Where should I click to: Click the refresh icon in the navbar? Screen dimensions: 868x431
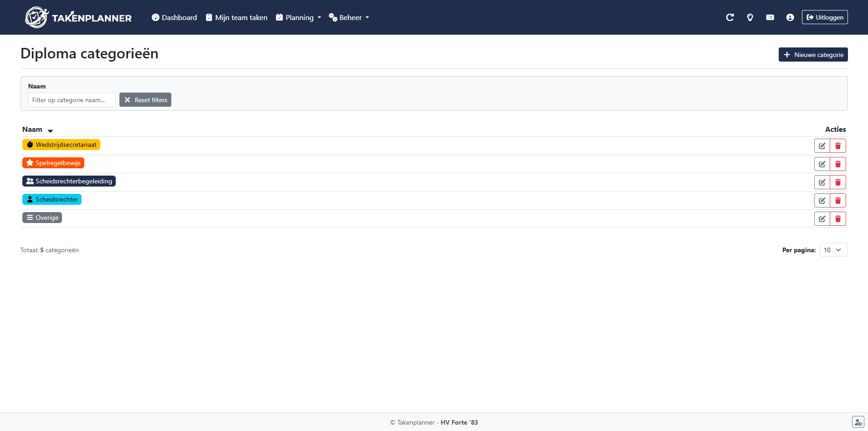pyautogui.click(x=729, y=17)
